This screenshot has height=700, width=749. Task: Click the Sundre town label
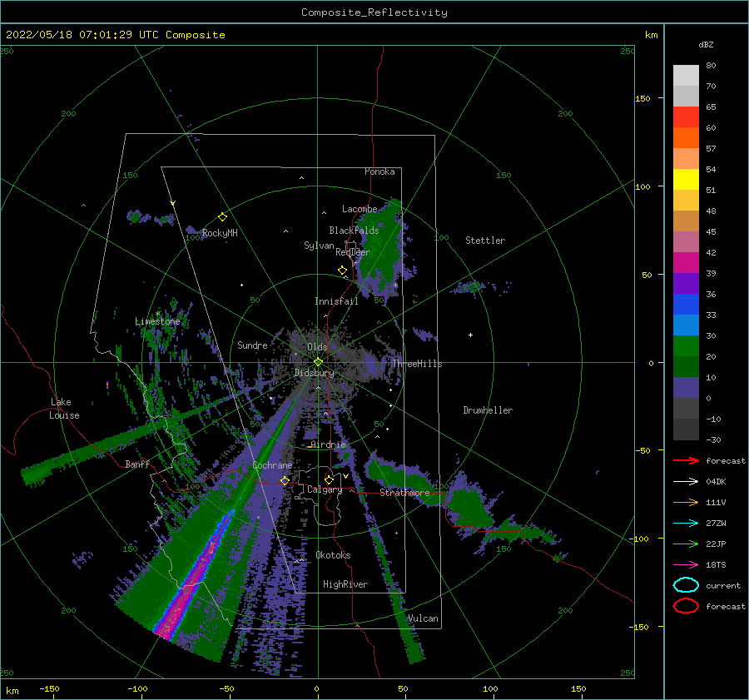point(252,345)
